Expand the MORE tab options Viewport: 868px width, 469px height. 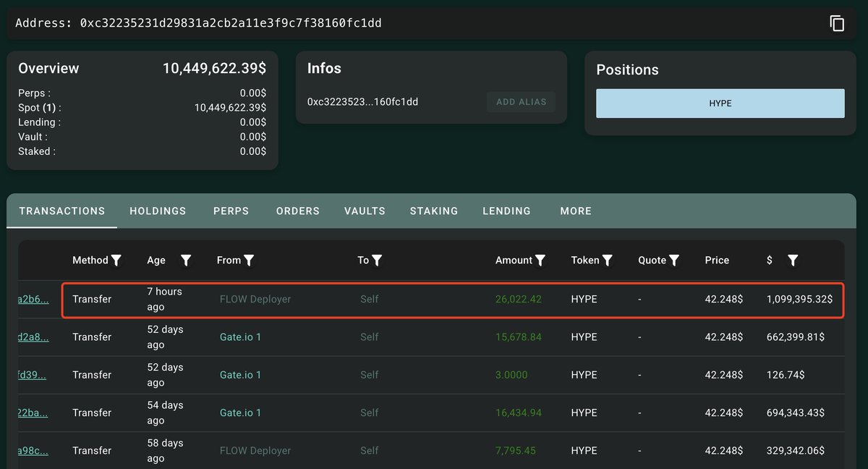575,211
